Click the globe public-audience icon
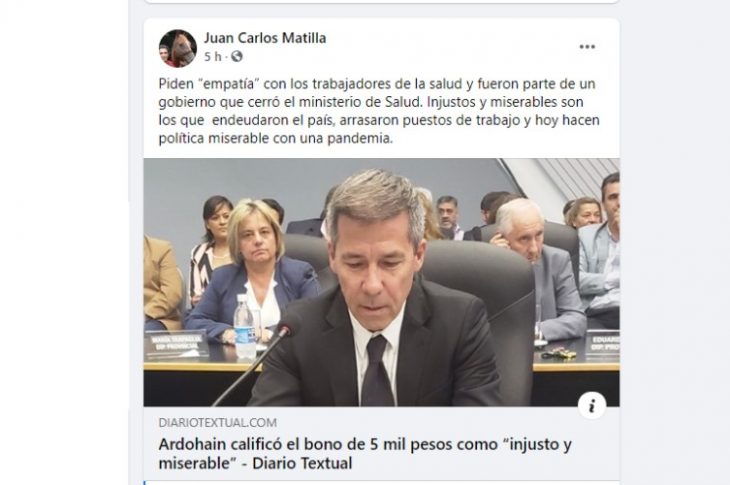This screenshot has width=730, height=485. pyautogui.click(x=237, y=56)
